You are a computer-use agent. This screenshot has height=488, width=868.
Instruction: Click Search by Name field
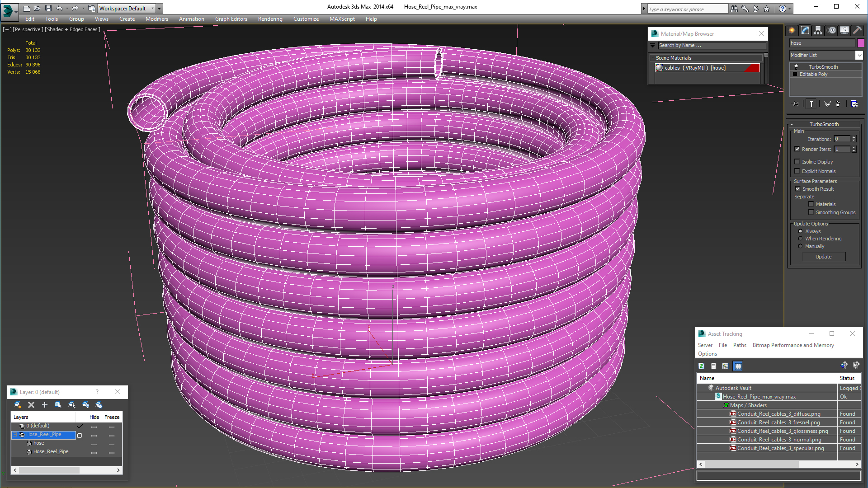(x=710, y=45)
